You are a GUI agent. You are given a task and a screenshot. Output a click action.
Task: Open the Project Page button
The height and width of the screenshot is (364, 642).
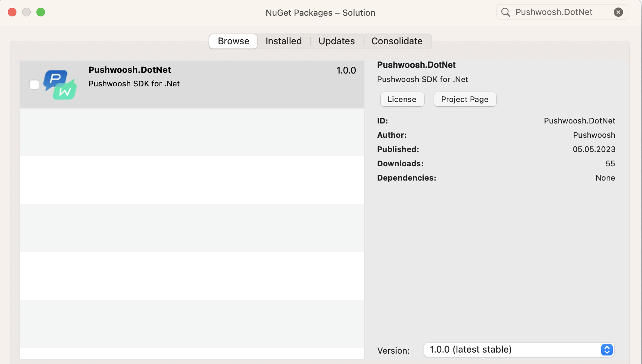(465, 100)
